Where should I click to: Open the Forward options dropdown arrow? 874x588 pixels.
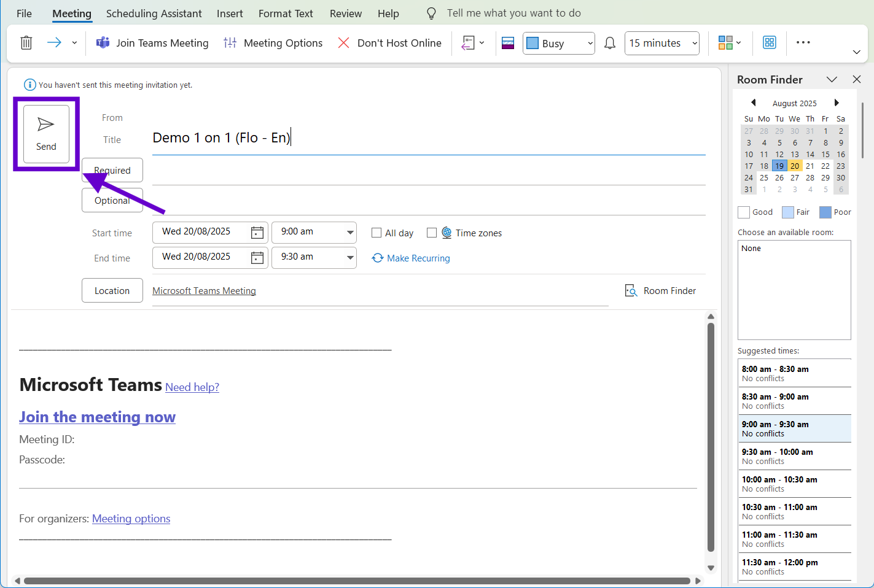74,43
